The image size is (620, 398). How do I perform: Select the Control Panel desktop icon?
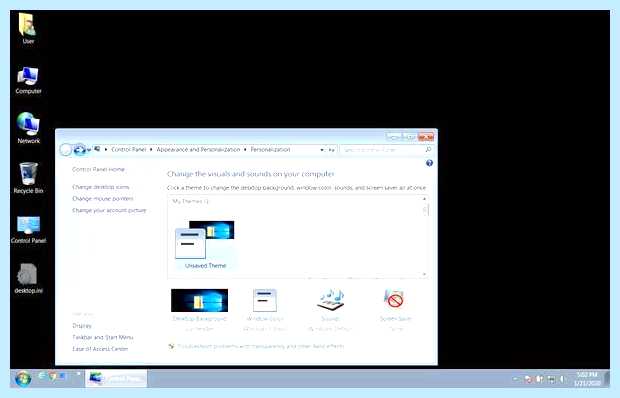point(28,229)
